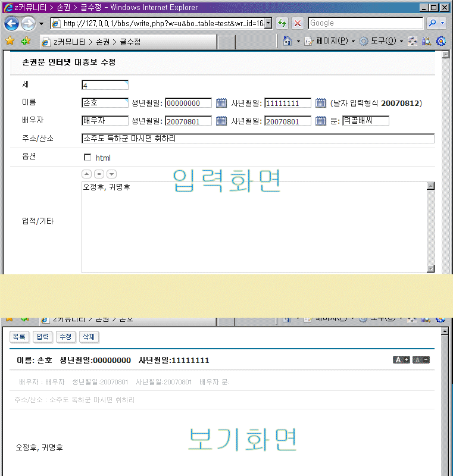Viewport: 453px width, 476px height.
Task: Click the 배우자 name input field
Action: point(105,121)
